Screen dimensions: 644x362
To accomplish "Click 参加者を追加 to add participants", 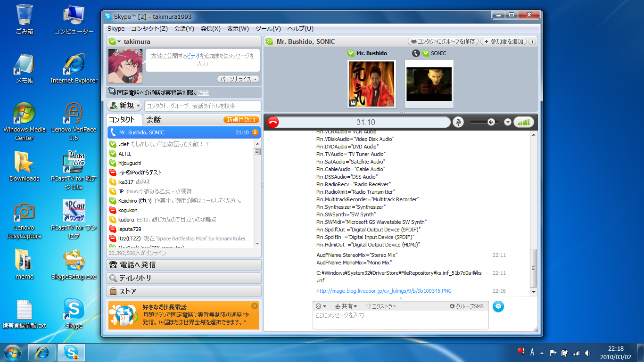I will [x=504, y=41].
